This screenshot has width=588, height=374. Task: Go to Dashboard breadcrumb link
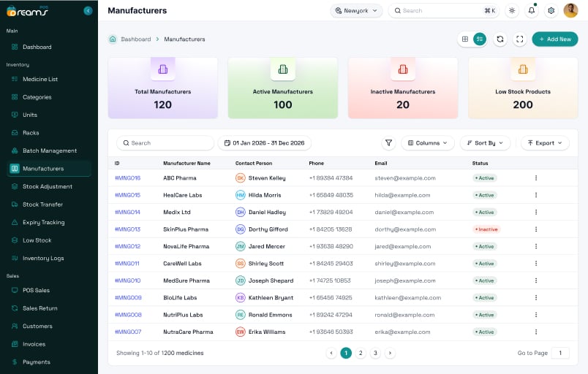click(136, 39)
